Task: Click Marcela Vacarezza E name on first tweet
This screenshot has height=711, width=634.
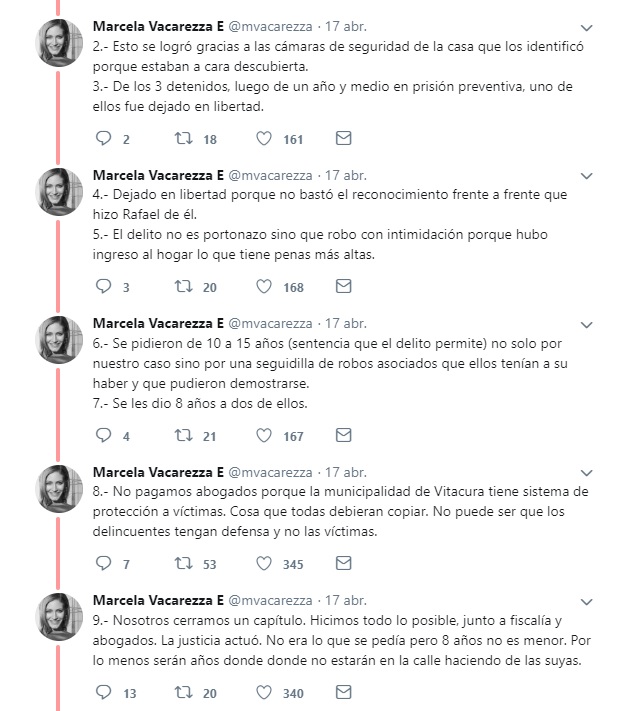Action: click(158, 25)
